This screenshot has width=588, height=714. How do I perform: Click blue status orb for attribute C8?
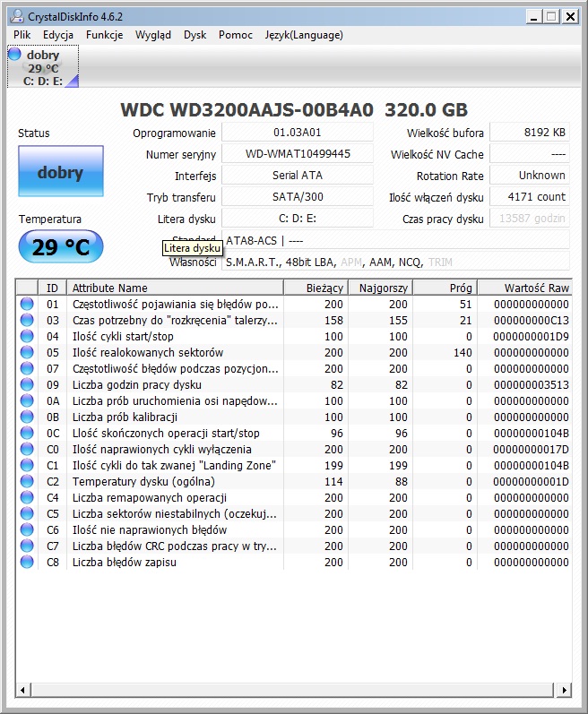[x=27, y=562]
